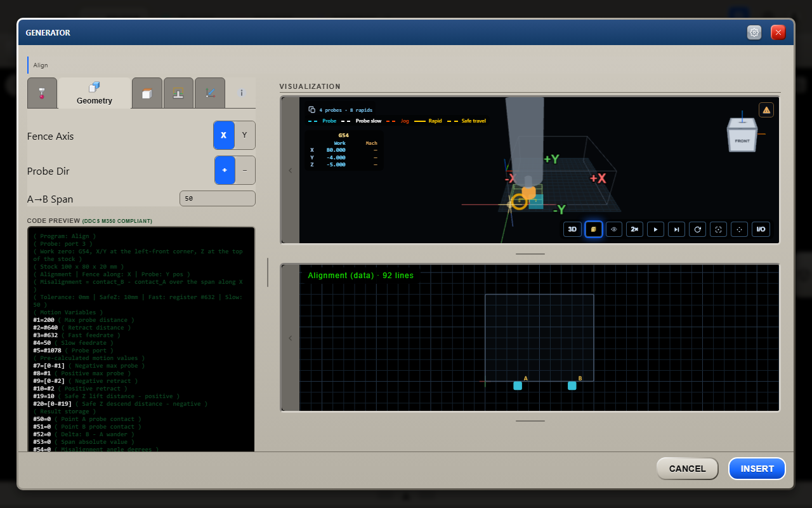Click the handle below the 3D visualization
Image resolution: width=812 pixels, height=508 pixels.
pyautogui.click(x=530, y=254)
